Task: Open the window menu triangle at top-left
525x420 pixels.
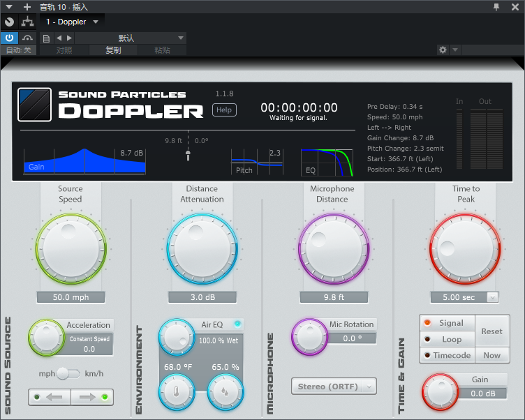Action: pyautogui.click(x=9, y=7)
